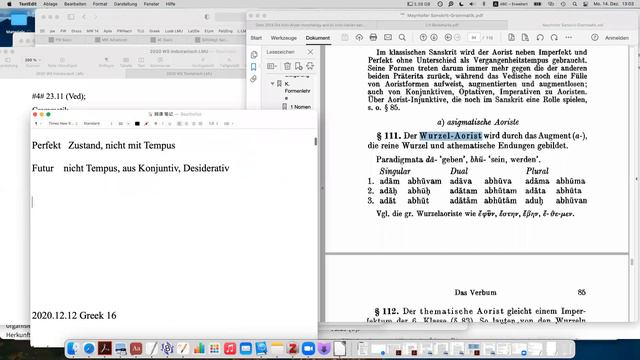
Task: Open the Apple menu
Action: pyautogui.click(x=9, y=4)
